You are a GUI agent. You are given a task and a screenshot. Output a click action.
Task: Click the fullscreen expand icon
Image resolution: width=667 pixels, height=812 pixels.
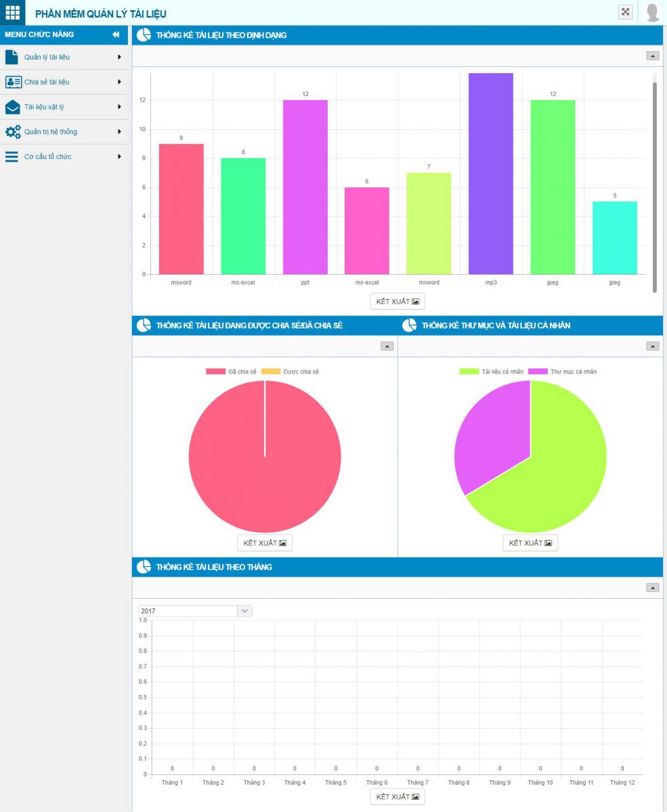[x=626, y=12]
